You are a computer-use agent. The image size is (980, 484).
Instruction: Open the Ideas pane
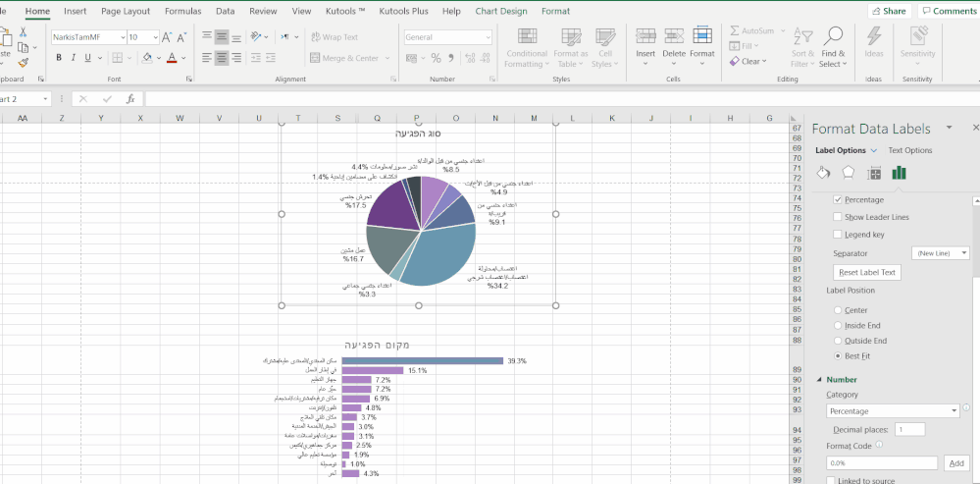coord(874,43)
